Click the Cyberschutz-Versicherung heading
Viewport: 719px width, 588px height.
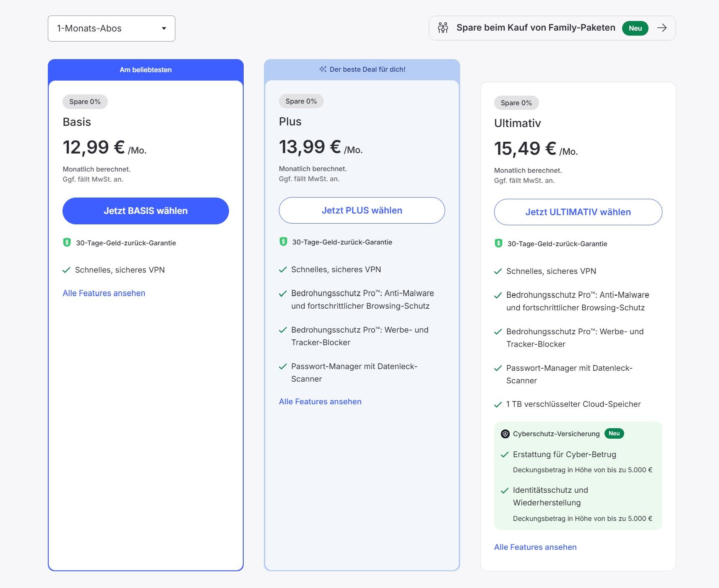(x=556, y=434)
